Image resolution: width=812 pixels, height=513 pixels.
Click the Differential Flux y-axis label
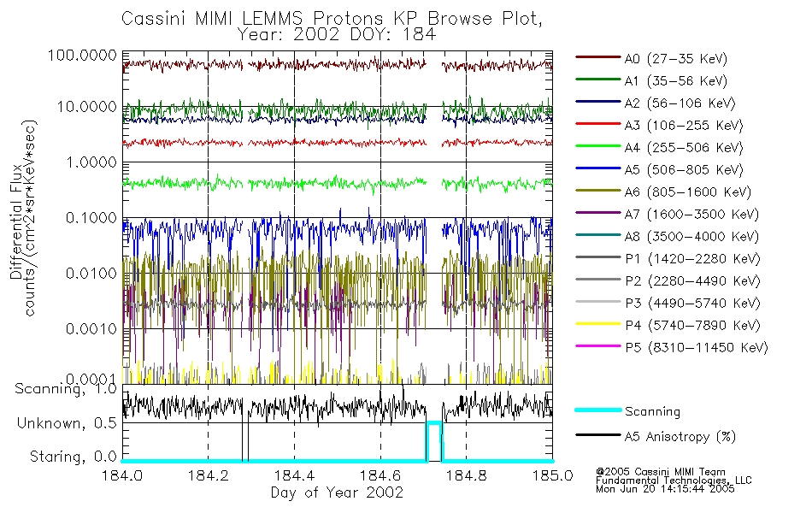click(16, 221)
